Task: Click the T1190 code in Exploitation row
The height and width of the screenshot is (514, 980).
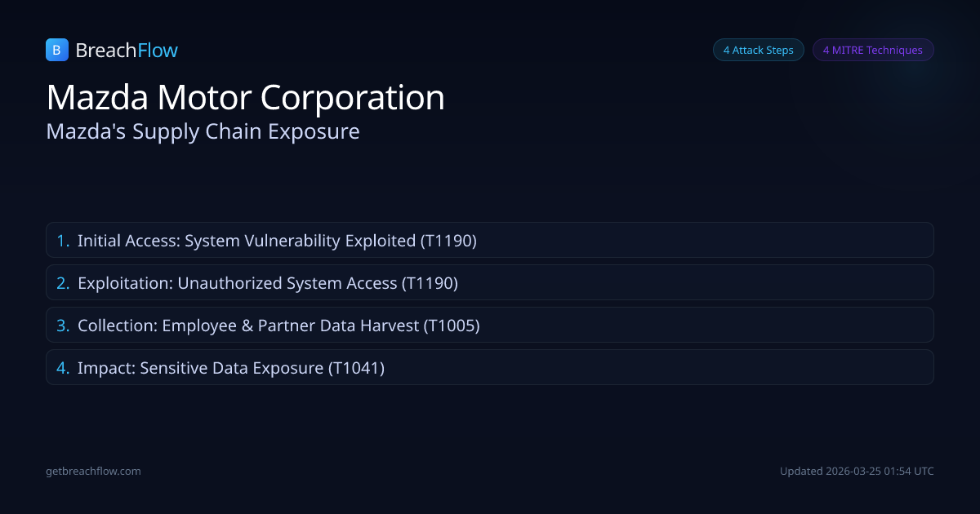Action: click(x=430, y=283)
